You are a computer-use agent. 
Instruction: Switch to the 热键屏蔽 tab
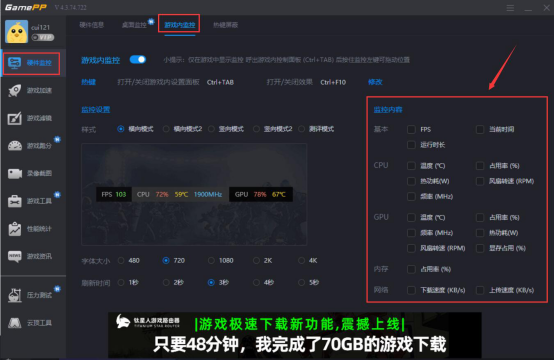(x=225, y=25)
